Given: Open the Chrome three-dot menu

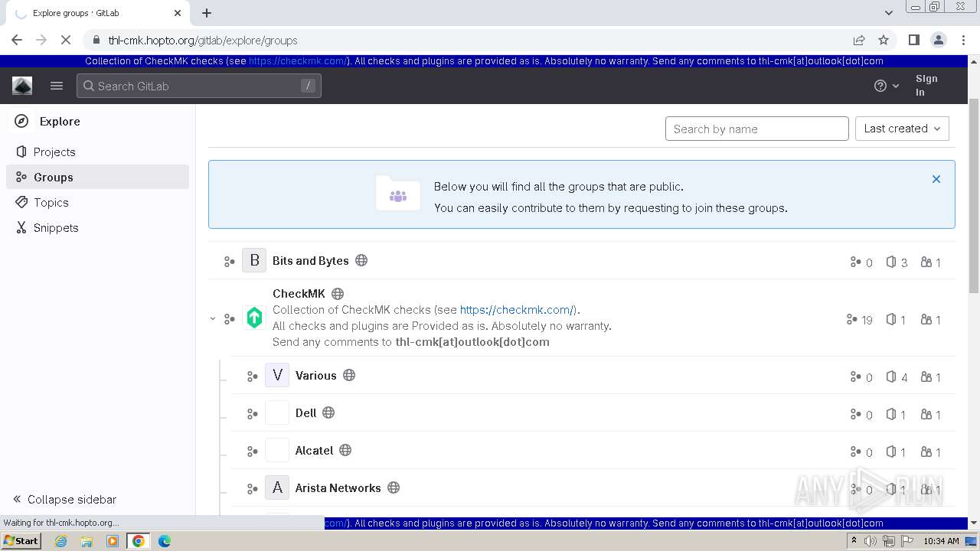Looking at the screenshot, I should [962, 40].
